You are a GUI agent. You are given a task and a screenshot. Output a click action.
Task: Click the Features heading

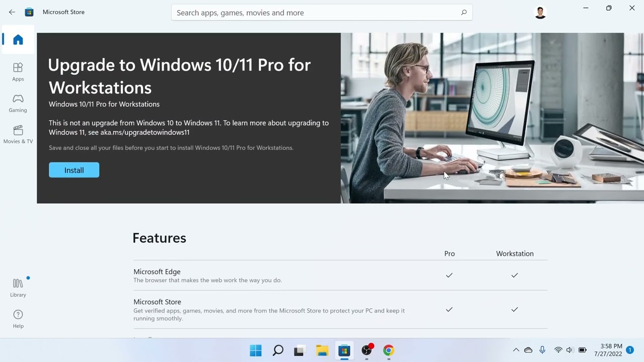click(159, 238)
